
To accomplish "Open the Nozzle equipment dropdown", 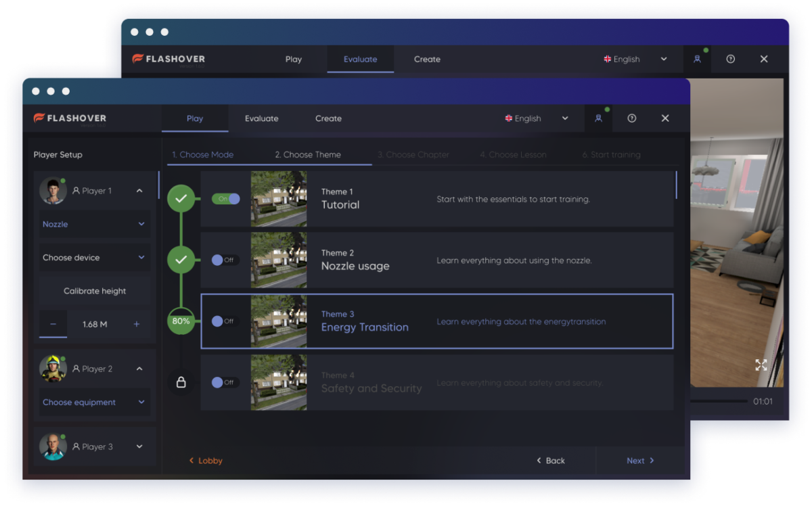I will click(94, 224).
